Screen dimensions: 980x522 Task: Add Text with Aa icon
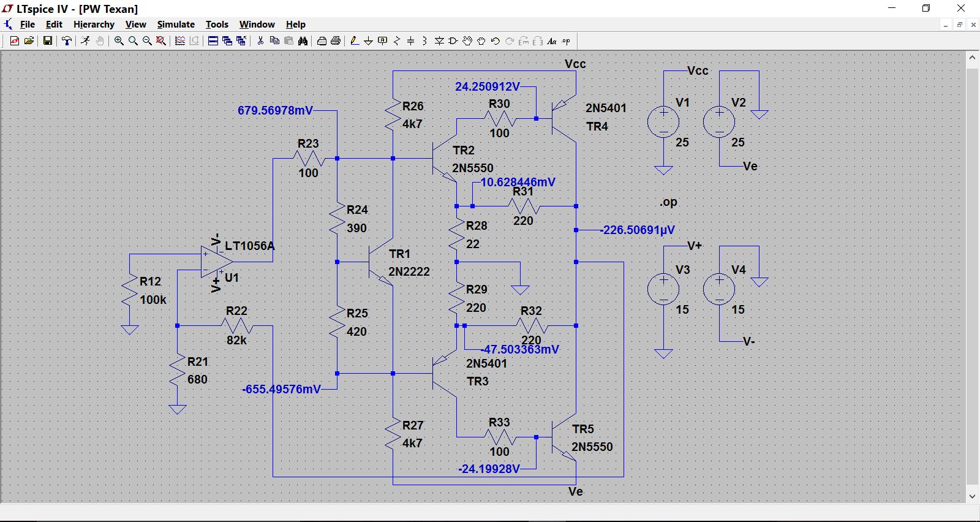coord(552,41)
